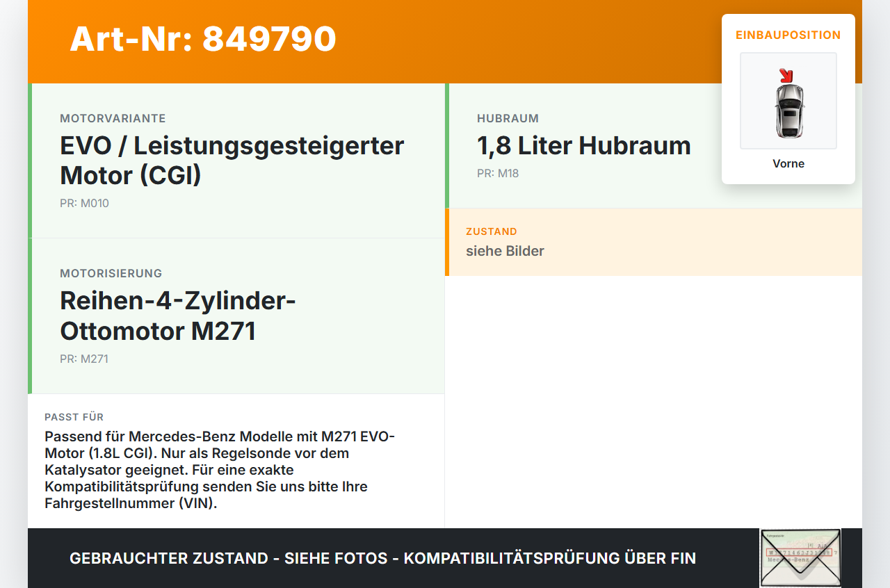The height and width of the screenshot is (588, 890).
Task: Click the Vorne position caption
Action: pos(788,164)
